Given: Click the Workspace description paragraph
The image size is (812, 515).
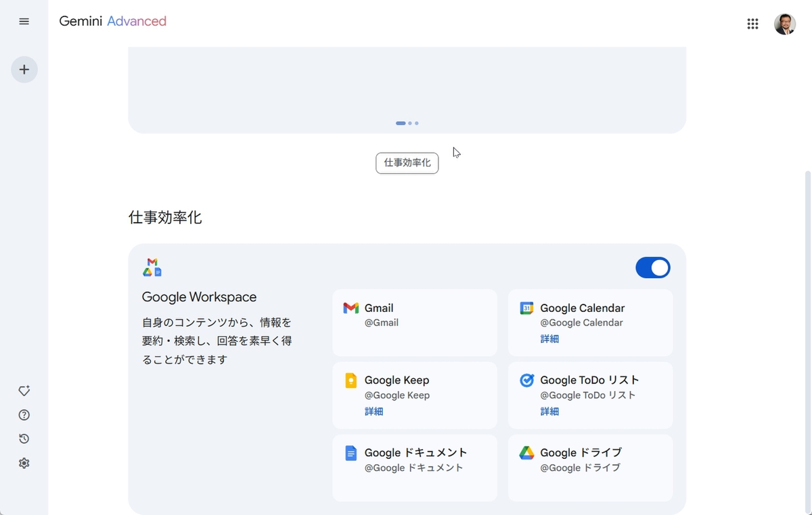Looking at the screenshot, I should tap(217, 341).
